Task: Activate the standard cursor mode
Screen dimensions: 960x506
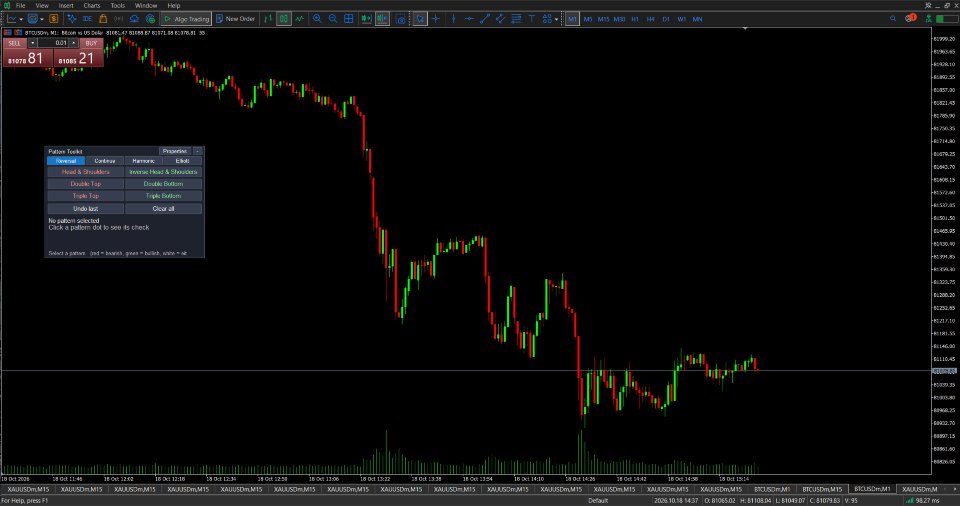Action: (420, 19)
